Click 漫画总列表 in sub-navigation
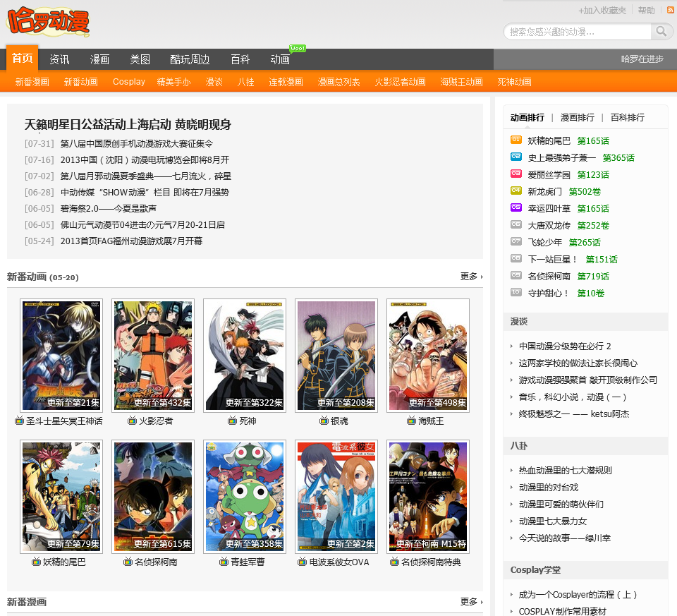The image size is (677, 616). (339, 82)
